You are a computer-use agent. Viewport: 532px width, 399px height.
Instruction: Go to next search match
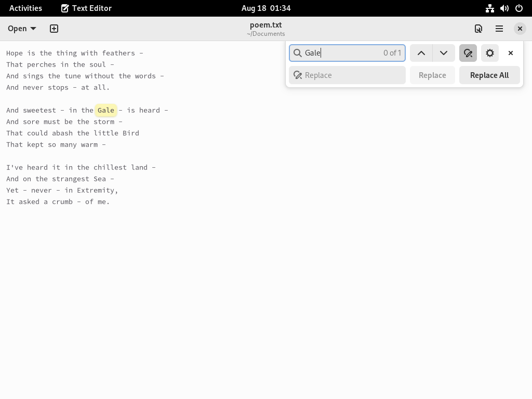444,53
